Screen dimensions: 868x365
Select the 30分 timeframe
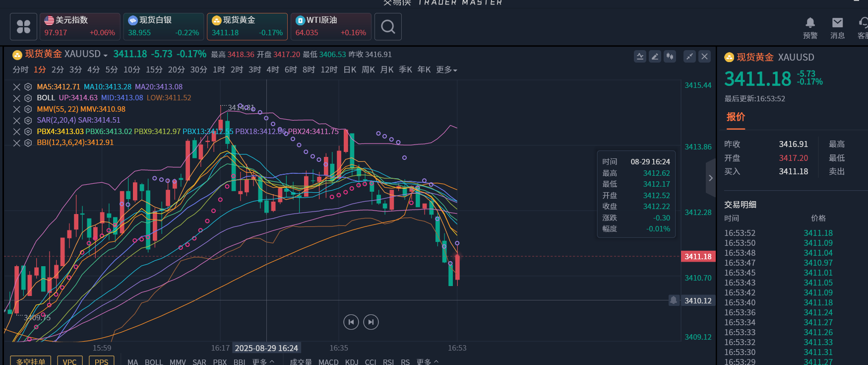[x=198, y=70]
